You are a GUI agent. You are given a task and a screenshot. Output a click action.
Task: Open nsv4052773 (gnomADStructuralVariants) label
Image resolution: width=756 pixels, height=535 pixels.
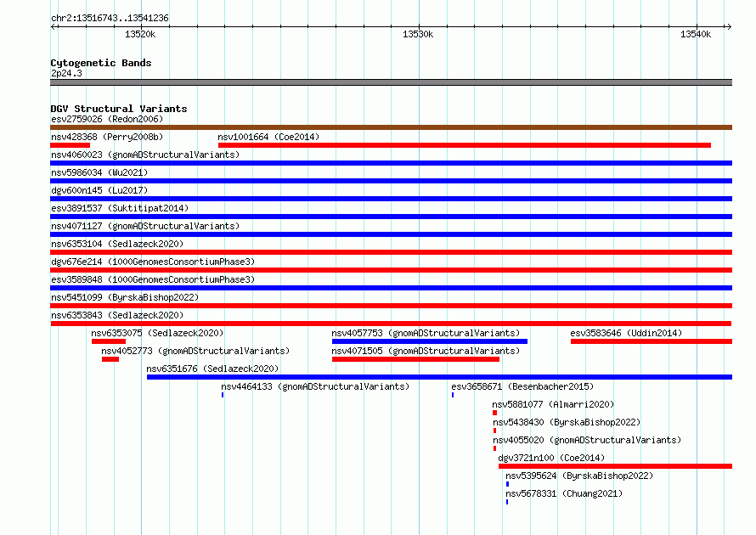coord(195,351)
